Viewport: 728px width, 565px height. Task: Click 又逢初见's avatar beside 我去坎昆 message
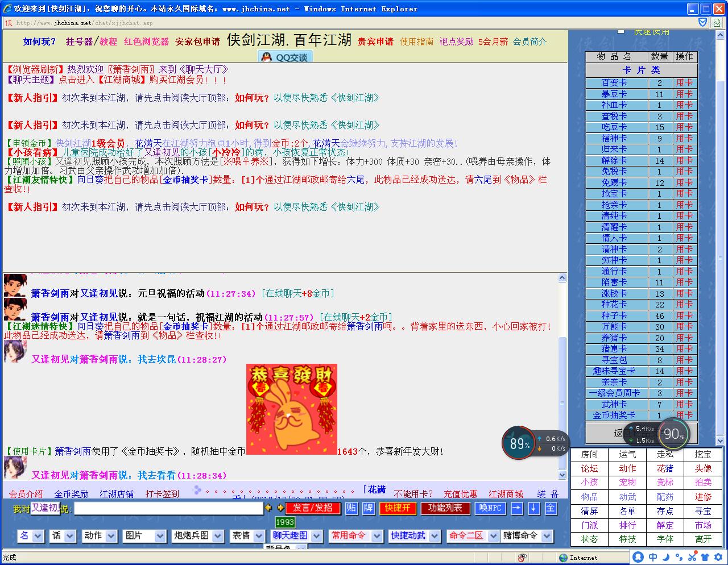pyautogui.click(x=15, y=351)
